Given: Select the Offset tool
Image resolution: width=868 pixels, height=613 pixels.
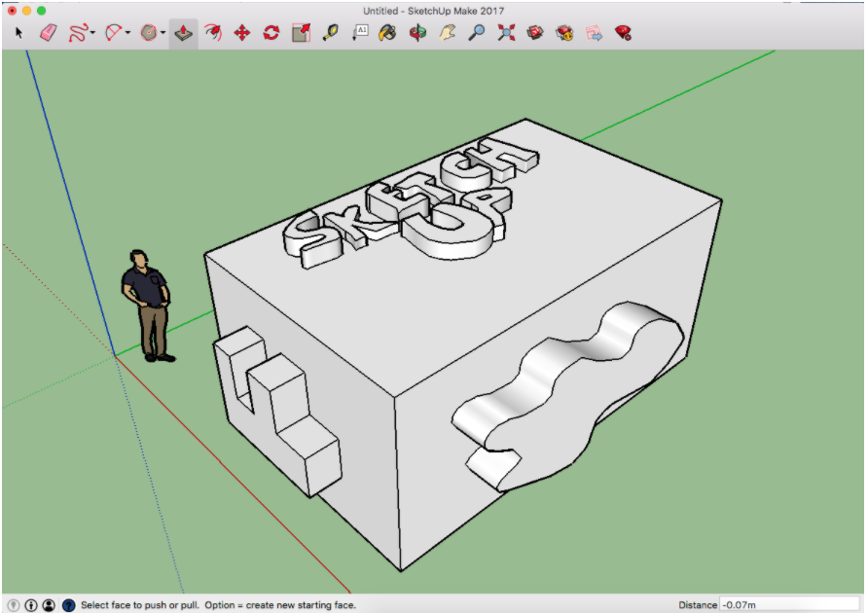Looking at the screenshot, I should [213, 33].
